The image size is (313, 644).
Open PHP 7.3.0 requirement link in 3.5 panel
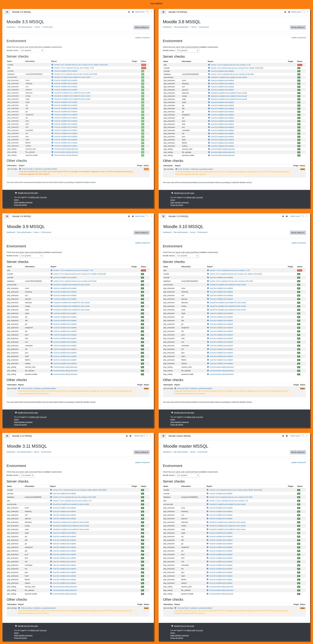pyautogui.click(x=74, y=68)
